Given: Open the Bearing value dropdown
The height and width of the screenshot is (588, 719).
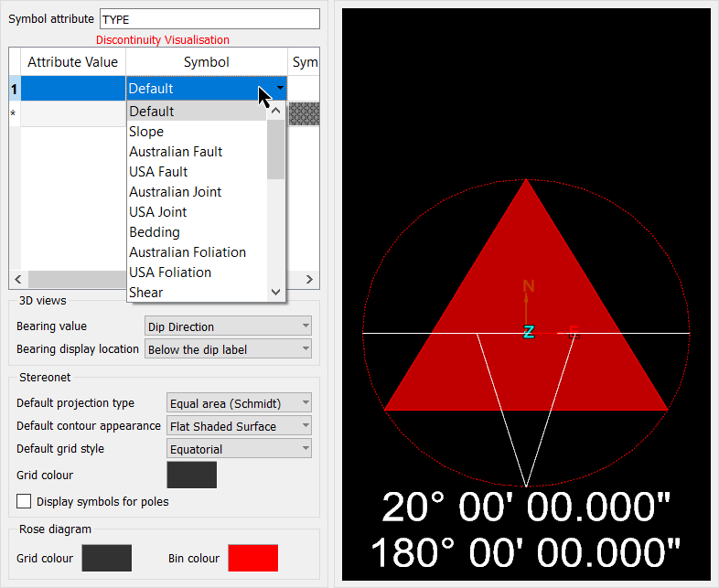Looking at the screenshot, I should (x=228, y=326).
